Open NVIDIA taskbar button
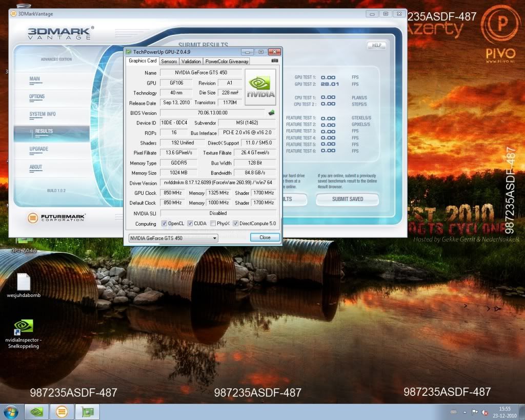This screenshot has height=420, width=525. click(37, 412)
